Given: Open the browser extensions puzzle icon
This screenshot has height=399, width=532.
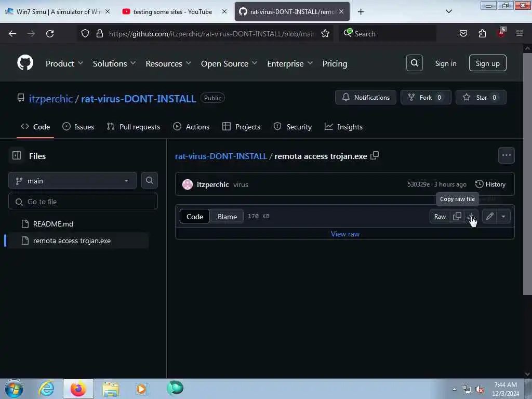Looking at the screenshot, I should (482, 34).
